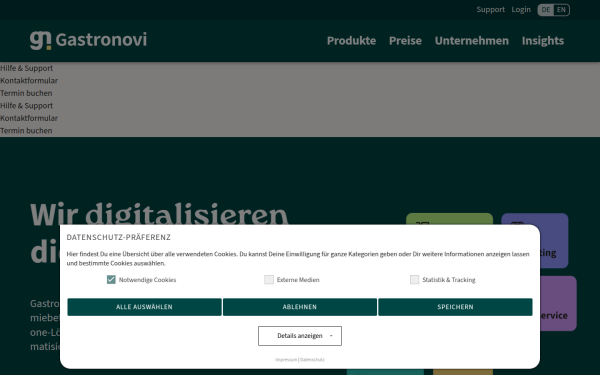This screenshot has width=600, height=375.
Task: Switch language to DE
Action: point(546,10)
